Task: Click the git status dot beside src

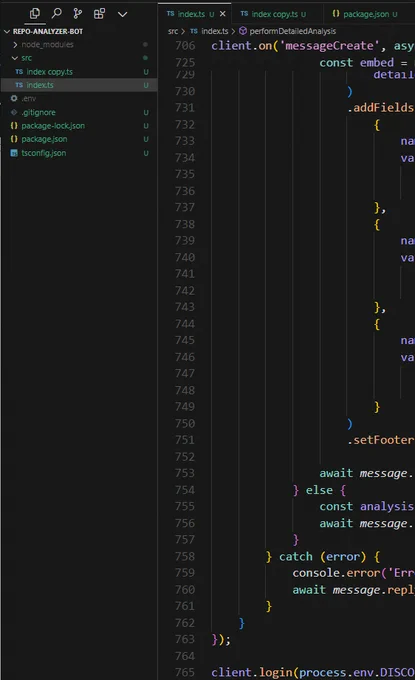Action: 145,58
